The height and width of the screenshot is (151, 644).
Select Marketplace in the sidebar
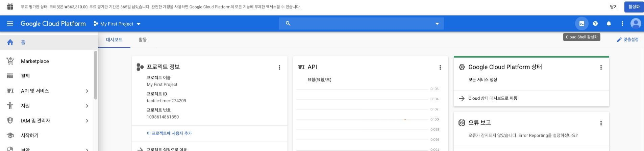(47, 61)
